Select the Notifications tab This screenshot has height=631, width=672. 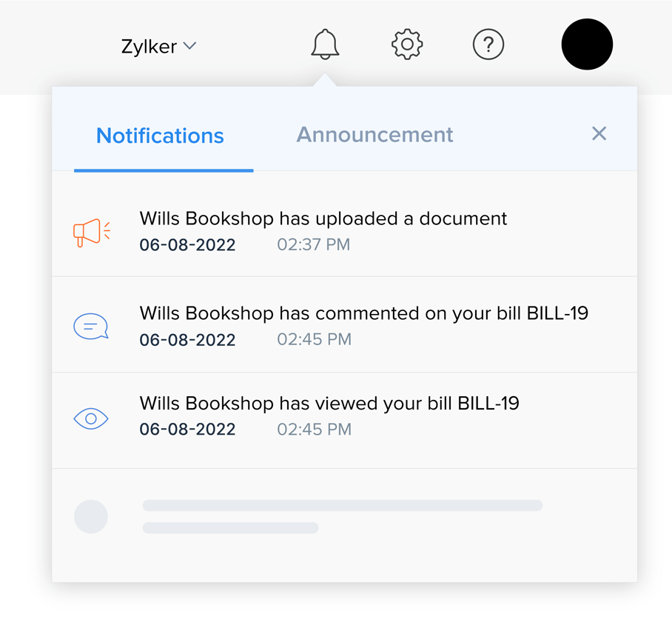(160, 136)
